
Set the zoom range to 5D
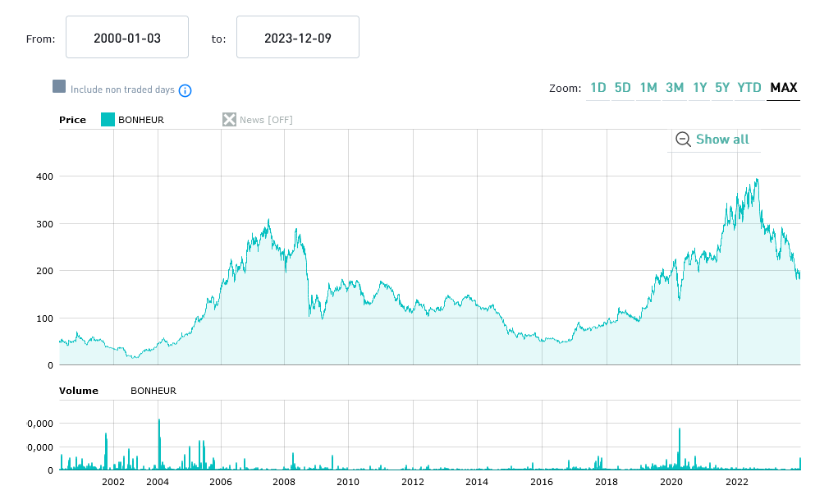tap(623, 88)
